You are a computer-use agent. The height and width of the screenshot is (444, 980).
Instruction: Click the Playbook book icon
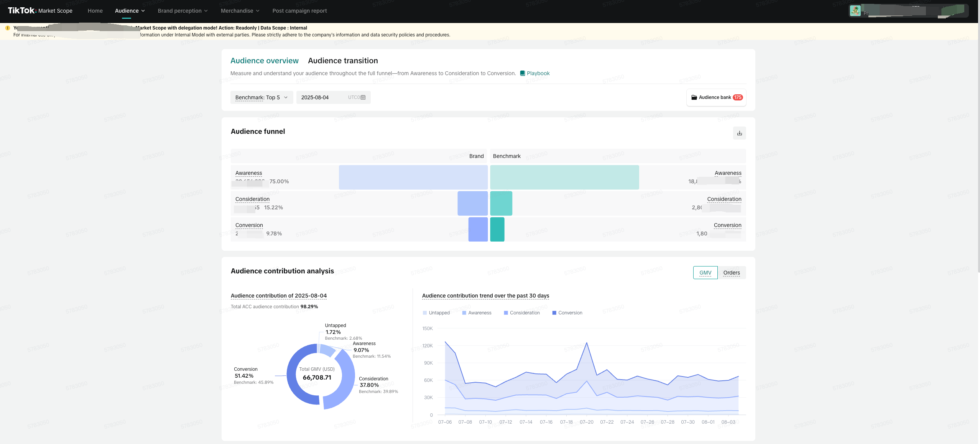[x=522, y=73]
